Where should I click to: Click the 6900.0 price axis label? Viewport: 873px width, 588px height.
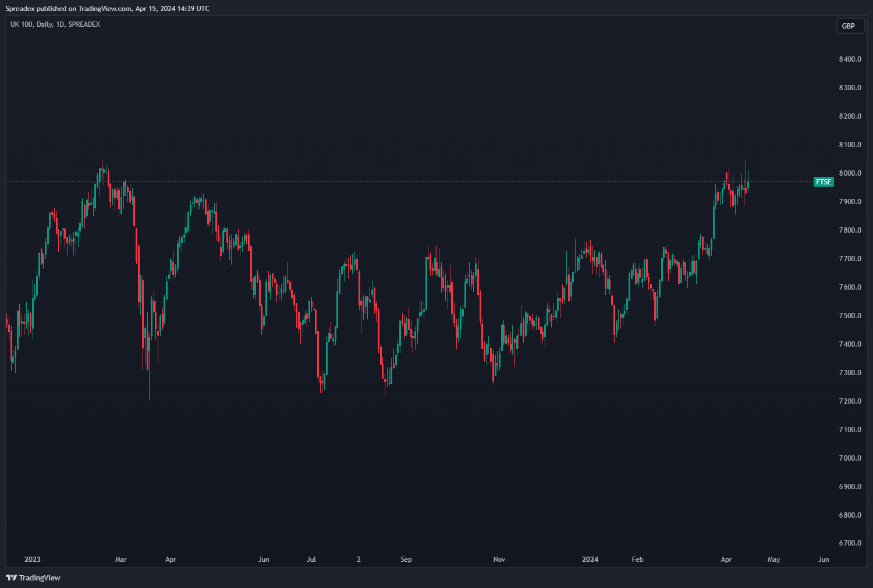point(850,487)
